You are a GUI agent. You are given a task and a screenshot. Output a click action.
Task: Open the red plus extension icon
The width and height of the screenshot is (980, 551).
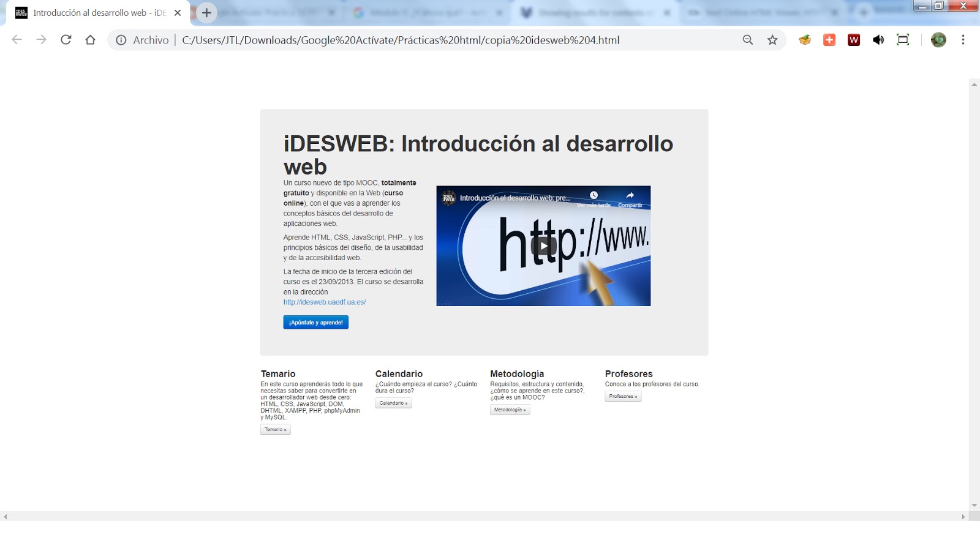[829, 40]
